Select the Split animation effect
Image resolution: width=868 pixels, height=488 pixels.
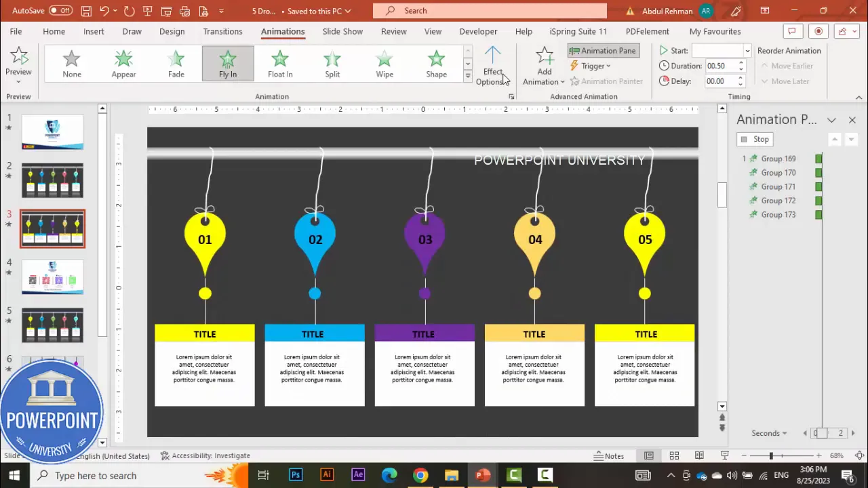click(x=332, y=64)
